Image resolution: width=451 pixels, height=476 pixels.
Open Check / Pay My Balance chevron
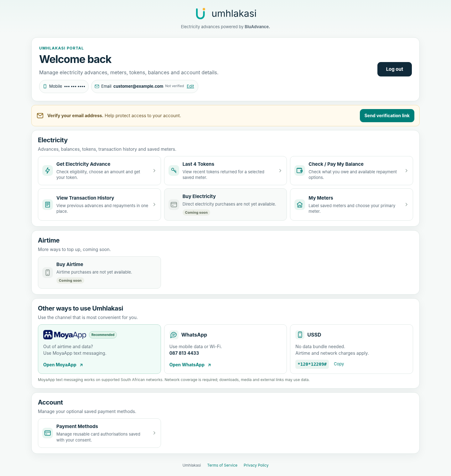(x=406, y=170)
